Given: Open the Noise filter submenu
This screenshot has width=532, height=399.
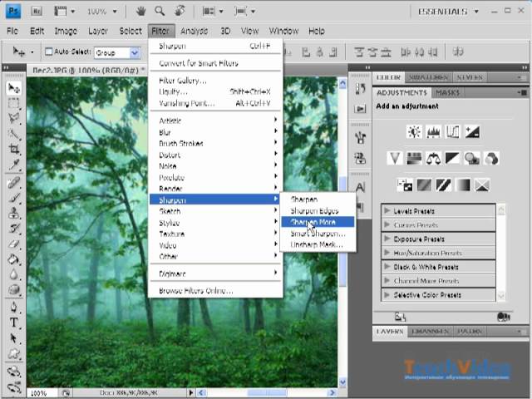Looking at the screenshot, I should point(215,166).
